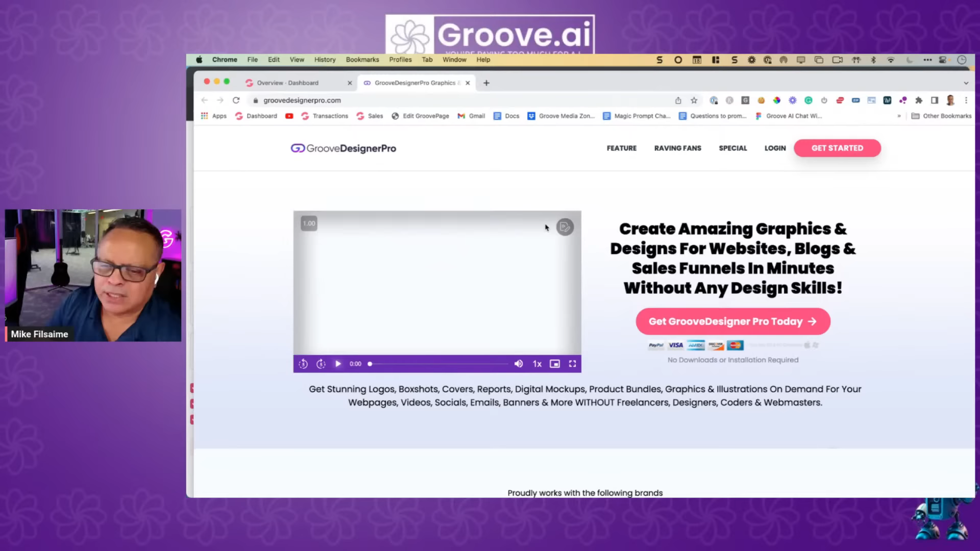The width and height of the screenshot is (980, 551).
Task: Open Bluetooth status in macOS menu bar
Action: click(x=873, y=60)
